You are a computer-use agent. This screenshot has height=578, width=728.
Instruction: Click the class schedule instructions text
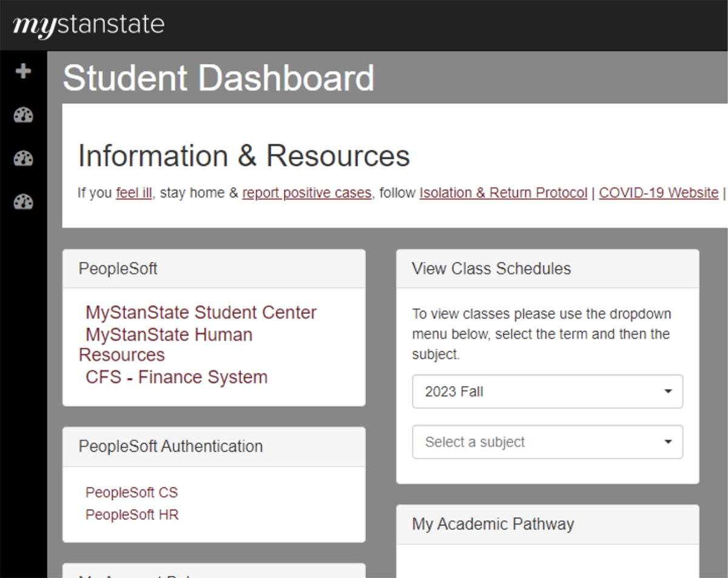(541, 335)
